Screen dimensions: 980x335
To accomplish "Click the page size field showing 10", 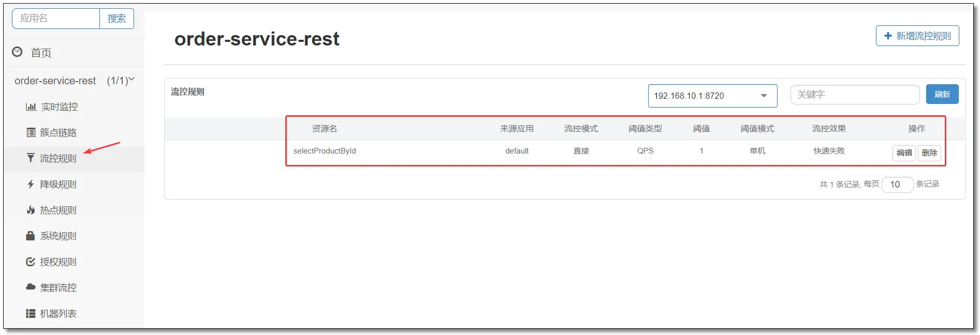I will tap(897, 185).
